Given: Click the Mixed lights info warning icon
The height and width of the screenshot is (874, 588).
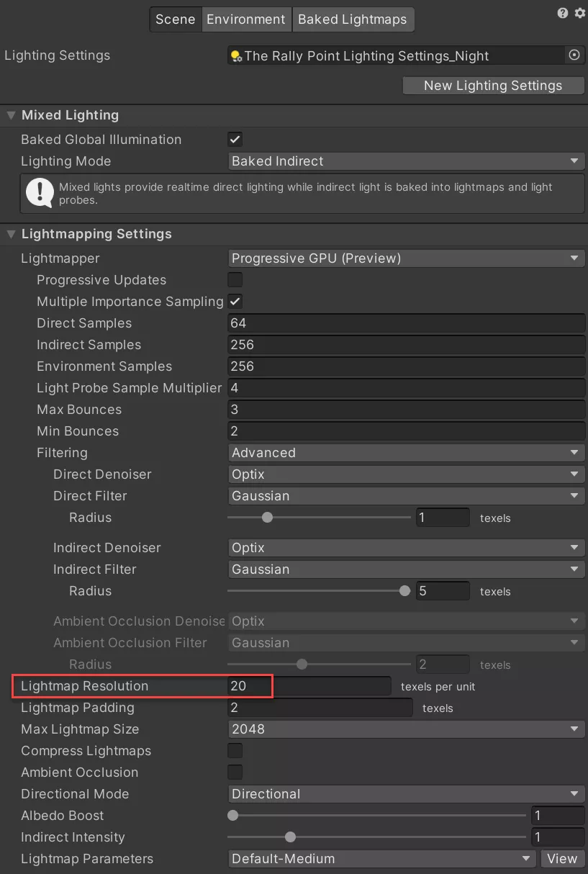Looking at the screenshot, I should click(x=40, y=192).
